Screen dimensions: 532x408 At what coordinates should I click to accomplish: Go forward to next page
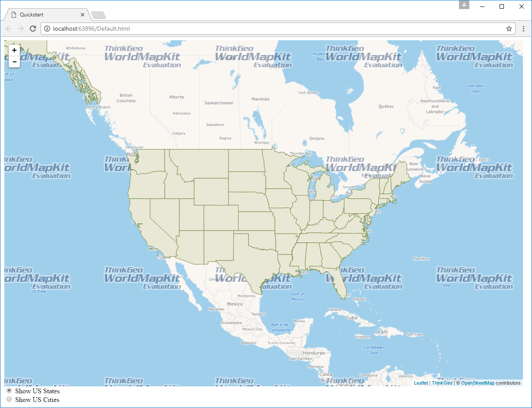coord(20,29)
